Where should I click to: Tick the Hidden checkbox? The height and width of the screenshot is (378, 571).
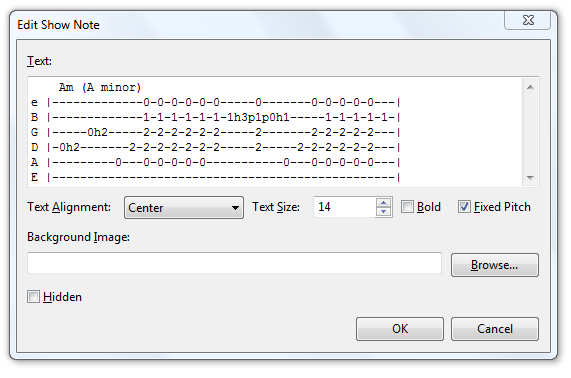[33, 296]
